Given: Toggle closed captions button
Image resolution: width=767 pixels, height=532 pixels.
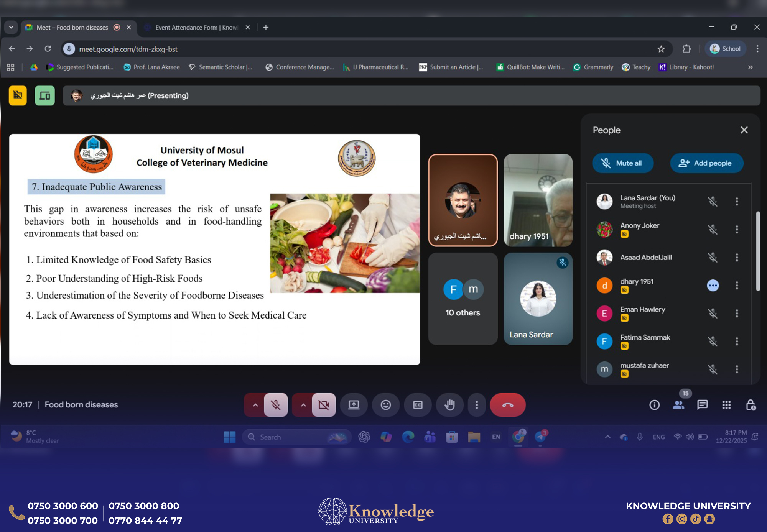Looking at the screenshot, I should 418,405.
